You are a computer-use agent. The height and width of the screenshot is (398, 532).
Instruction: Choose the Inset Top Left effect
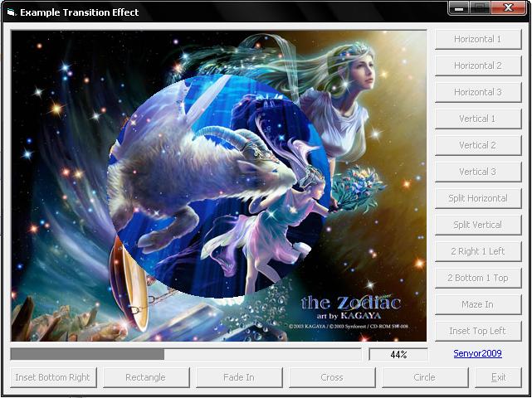pyautogui.click(x=477, y=331)
